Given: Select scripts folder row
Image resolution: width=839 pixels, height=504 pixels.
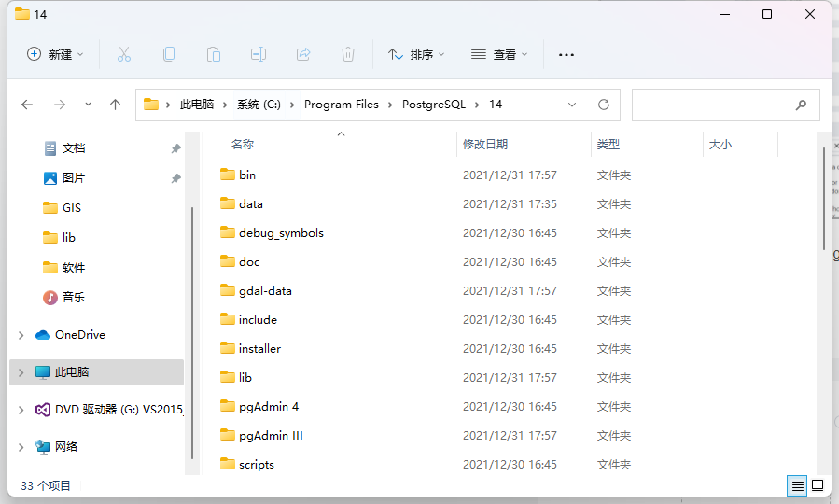Looking at the screenshot, I should (426, 464).
